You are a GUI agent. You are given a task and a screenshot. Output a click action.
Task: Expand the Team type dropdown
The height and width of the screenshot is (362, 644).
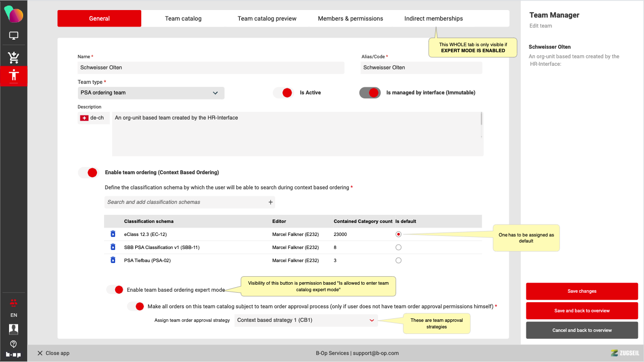click(151, 93)
